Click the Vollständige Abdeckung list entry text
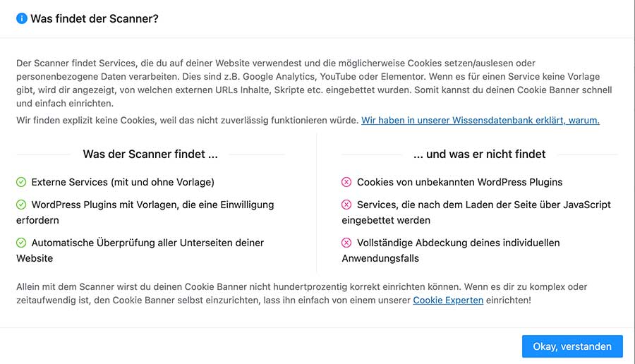Screen dimensions: 635x364 458,243
